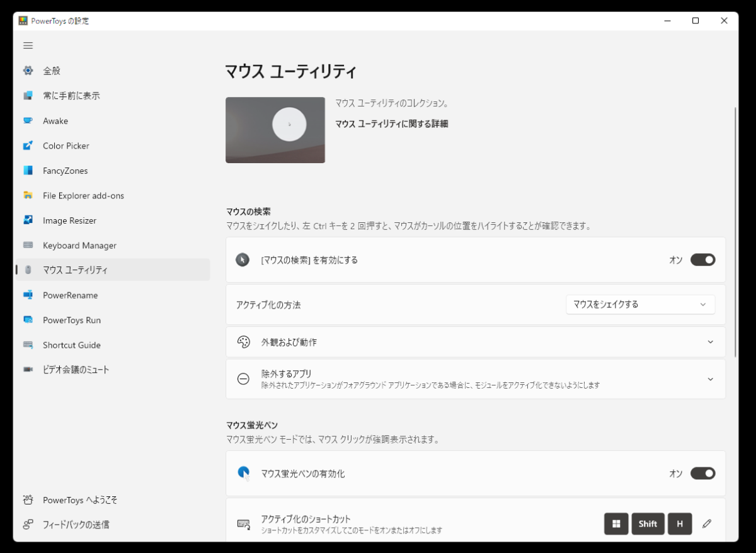Open PowerToys へようこそ page
The height and width of the screenshot is (553, 756).
pyautogui.click(x=113, y=500)
